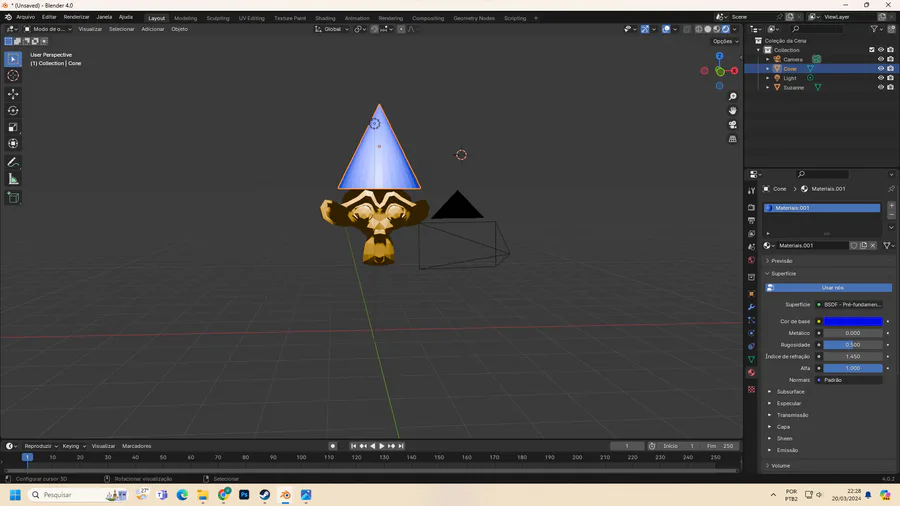The height and width of the screenshot is (506, 900).
Task: Click the pan view hand icon
Action: click(x=732, y=111)
